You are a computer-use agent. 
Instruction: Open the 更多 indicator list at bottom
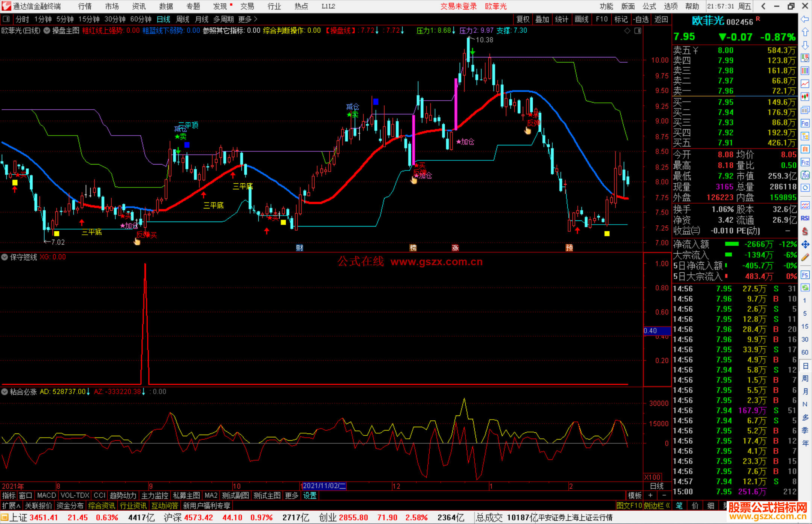pos(291,495)
